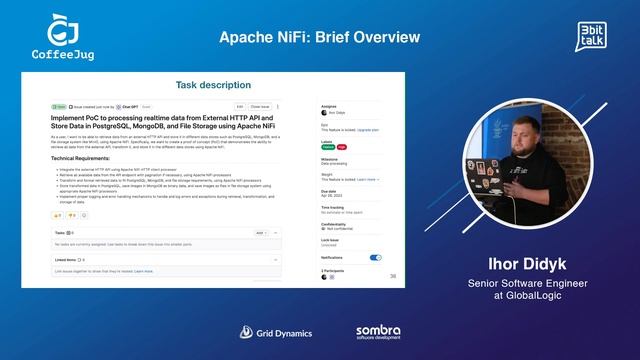Viewport: 640px width, 360px height.
Task: Click the Grid Dynamics sponsor logo
Action: click(x=276, y=333)
